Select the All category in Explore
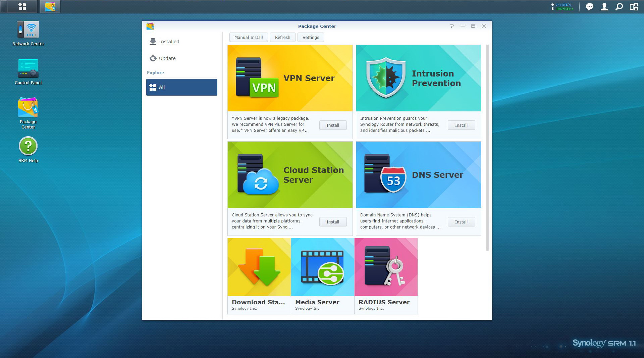Image resolution: width=644 pixels, height=358 pixels. 182,87
